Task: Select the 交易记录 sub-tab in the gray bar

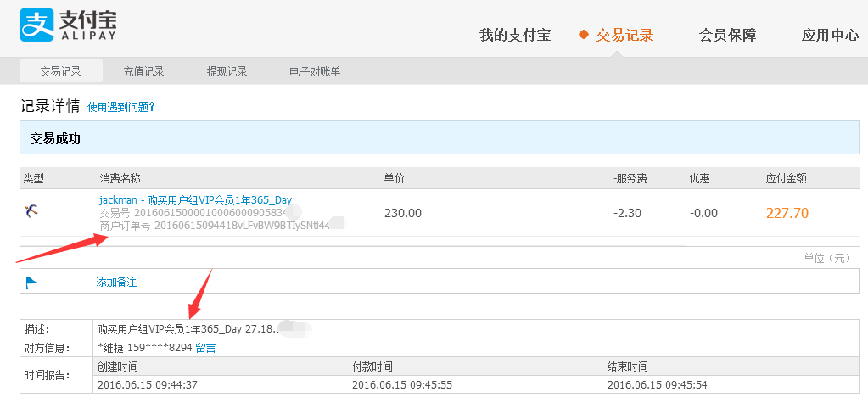Action: pos(61,71)
